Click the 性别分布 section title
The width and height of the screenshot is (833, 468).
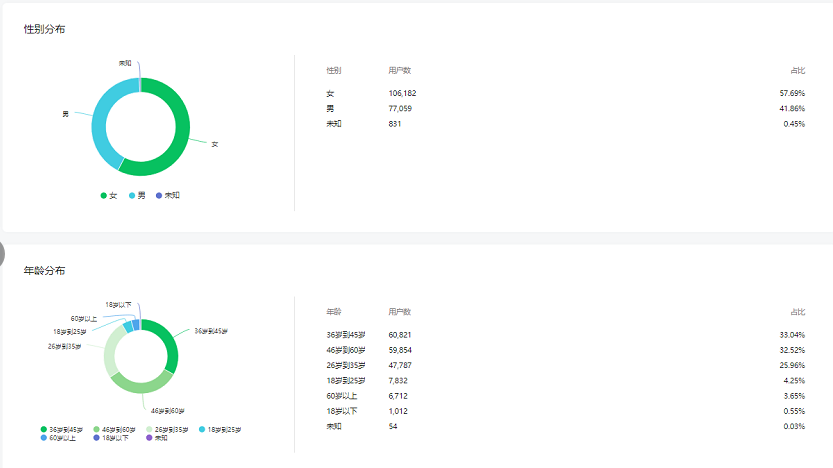click(x=44, y=29)
